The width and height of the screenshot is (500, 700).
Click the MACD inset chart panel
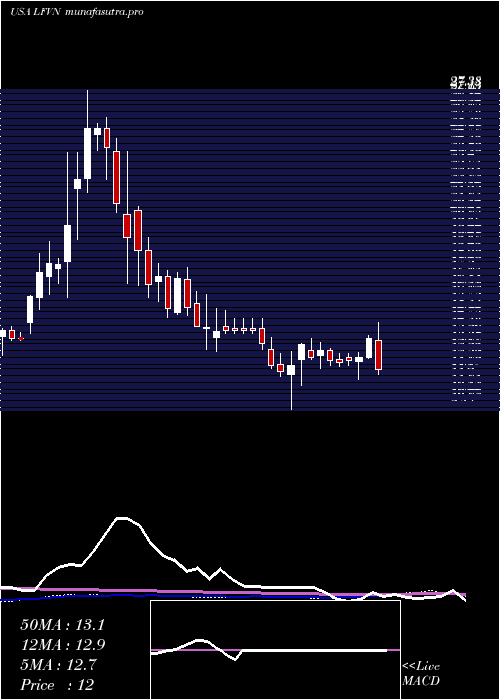pos(275,650)
